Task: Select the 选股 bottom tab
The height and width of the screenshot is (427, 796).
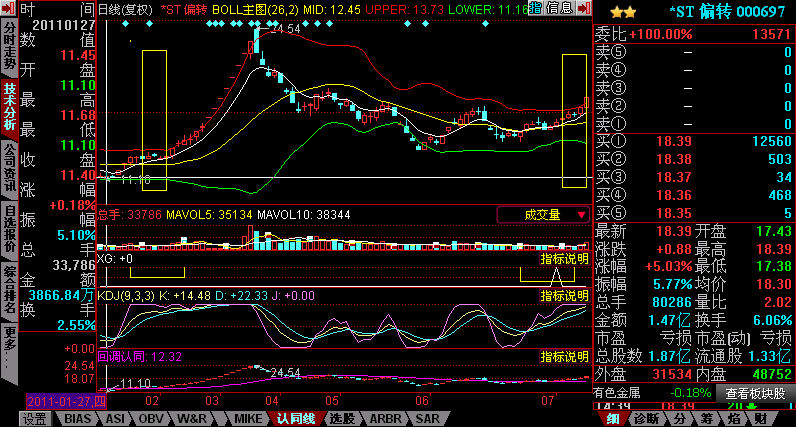Action: pyautogui.click(x=342, y=419)
